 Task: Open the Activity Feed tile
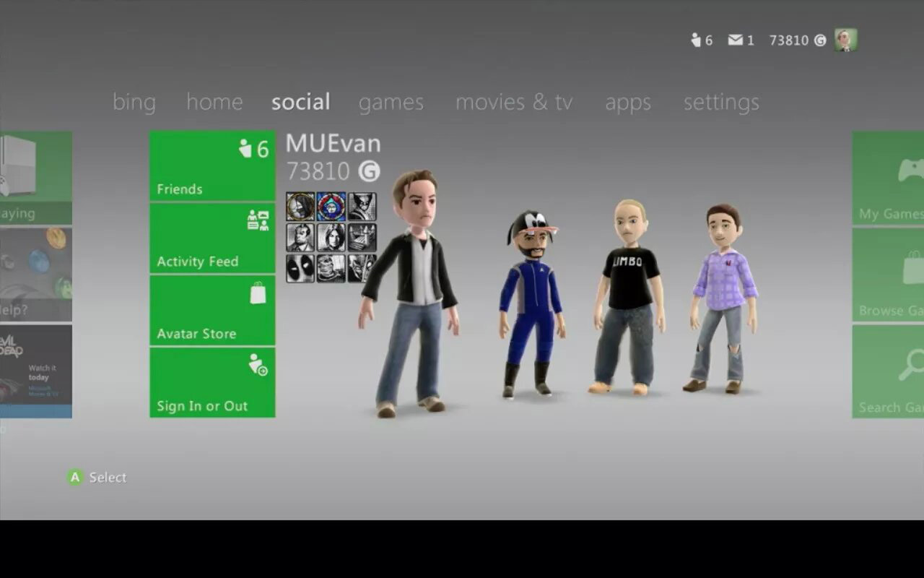tap(212, 238)
